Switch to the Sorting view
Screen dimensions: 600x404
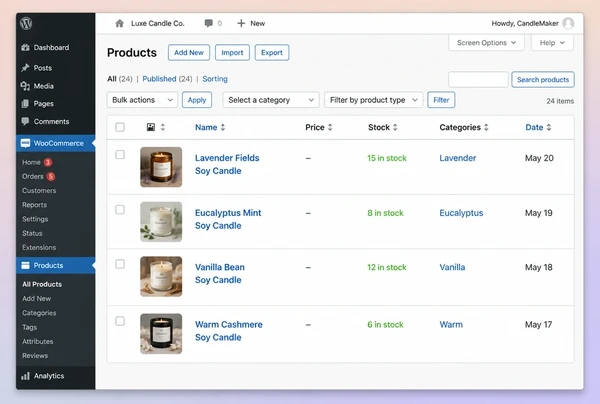215,79
